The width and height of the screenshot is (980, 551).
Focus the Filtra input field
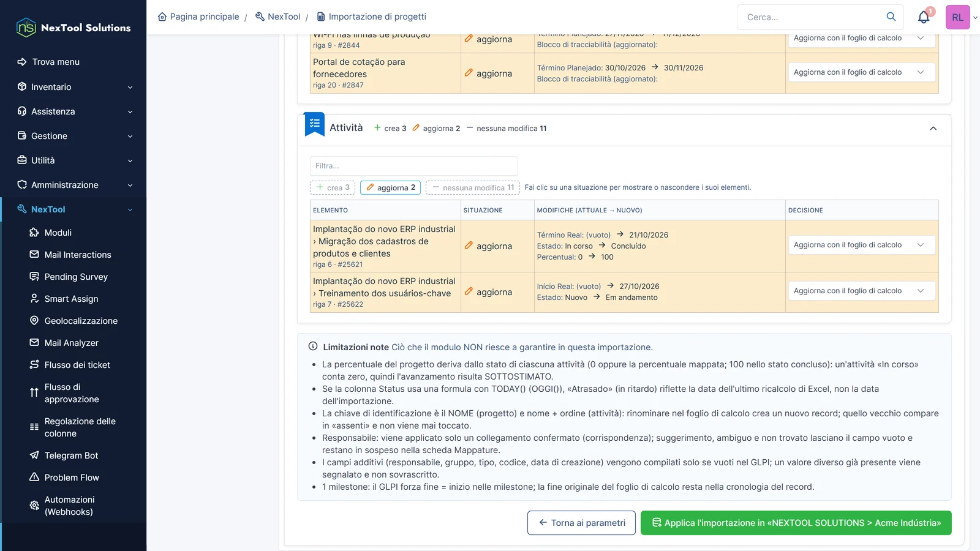[414, 166]
